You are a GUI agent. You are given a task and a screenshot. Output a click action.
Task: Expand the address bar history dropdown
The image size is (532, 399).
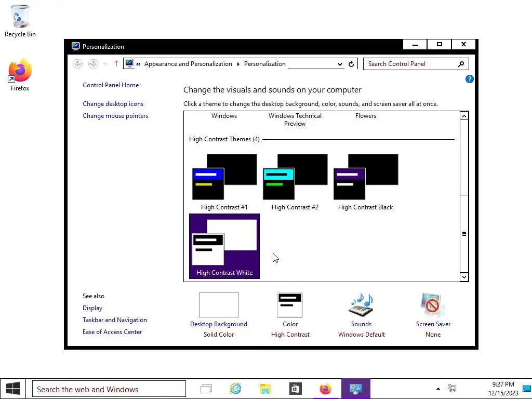coord(340,64)
